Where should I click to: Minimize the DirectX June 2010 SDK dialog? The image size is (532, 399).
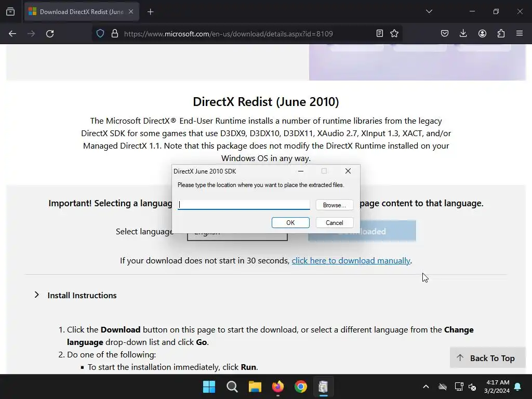[x=301, y=171]
